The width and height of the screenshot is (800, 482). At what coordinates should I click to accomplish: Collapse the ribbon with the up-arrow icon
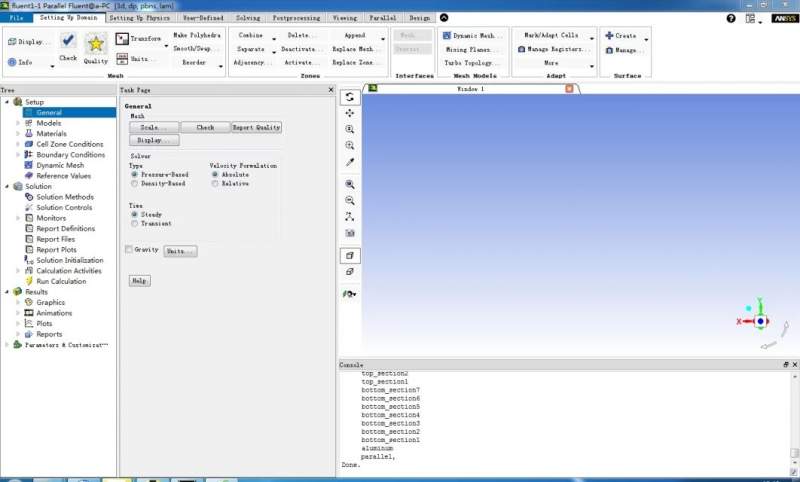coord(444,18)
